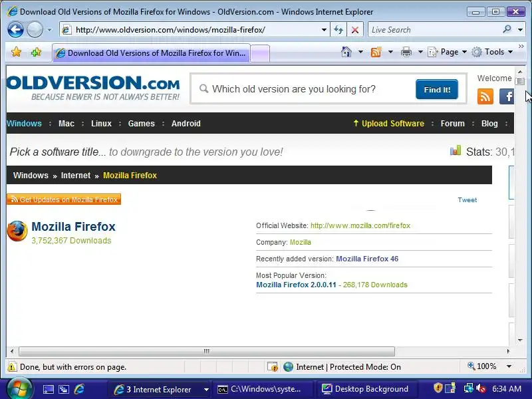Click Get Updates on Mozilla Firefox button
The width and height of the screenshot is (532, 399).
point(64,199)
